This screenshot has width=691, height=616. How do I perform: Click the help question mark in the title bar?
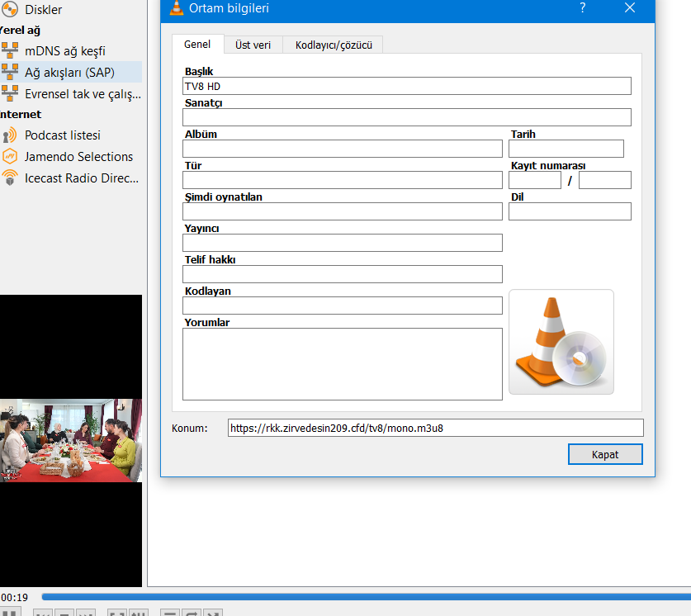click(x=582, y=8)
